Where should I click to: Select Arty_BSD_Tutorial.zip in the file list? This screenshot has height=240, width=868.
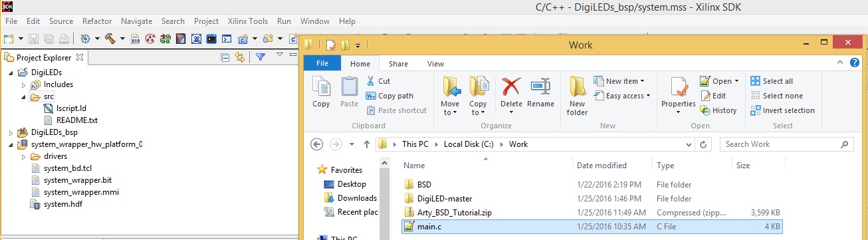454,212
